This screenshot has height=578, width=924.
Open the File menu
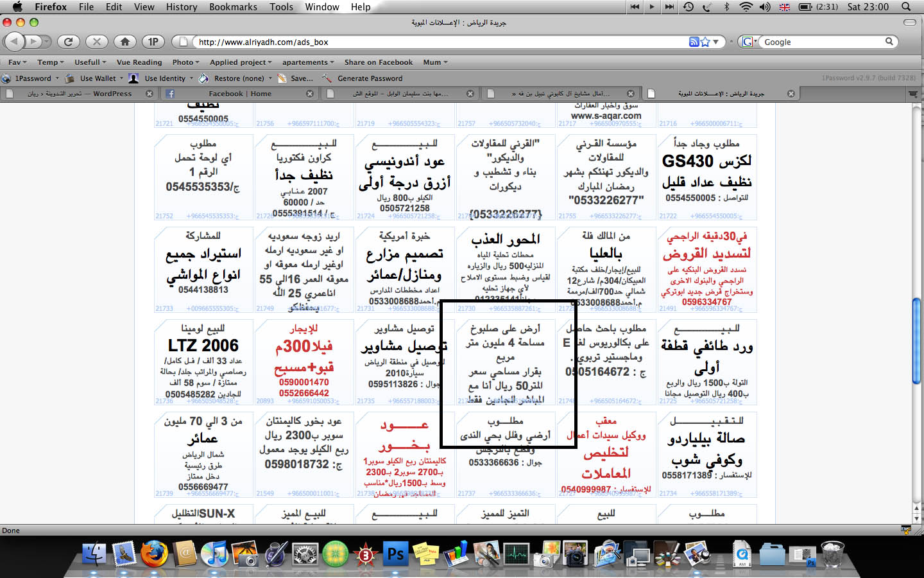(x=86, y=7)
